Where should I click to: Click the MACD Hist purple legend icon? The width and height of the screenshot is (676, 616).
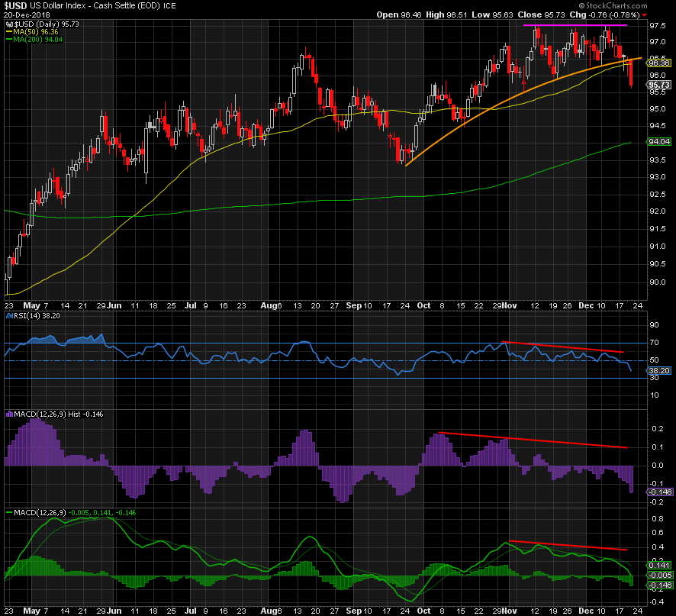click(x=8, y=413)
